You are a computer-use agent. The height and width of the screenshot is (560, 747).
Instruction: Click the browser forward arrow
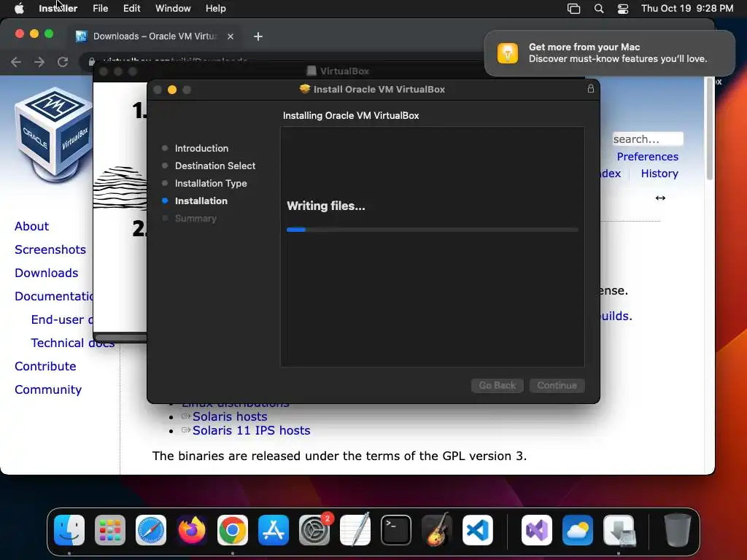click(x=39, y=62)
